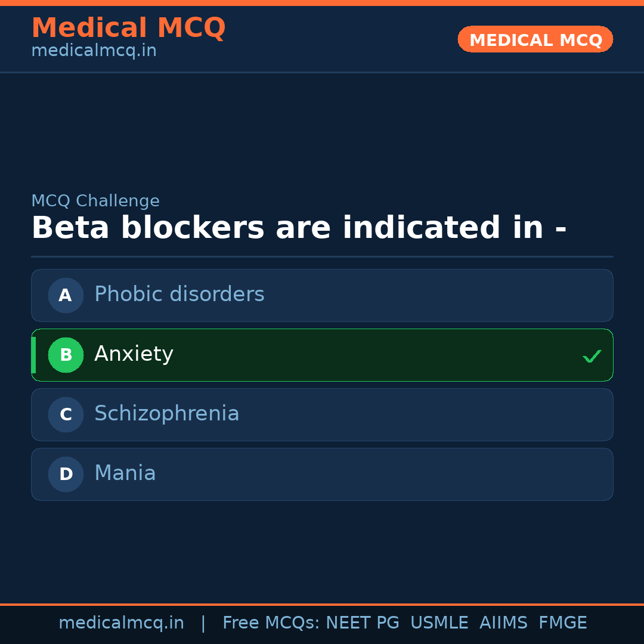644x644 pixels.
Task: Click the Medical MCQ orange header title
Action: coord(128,27)
